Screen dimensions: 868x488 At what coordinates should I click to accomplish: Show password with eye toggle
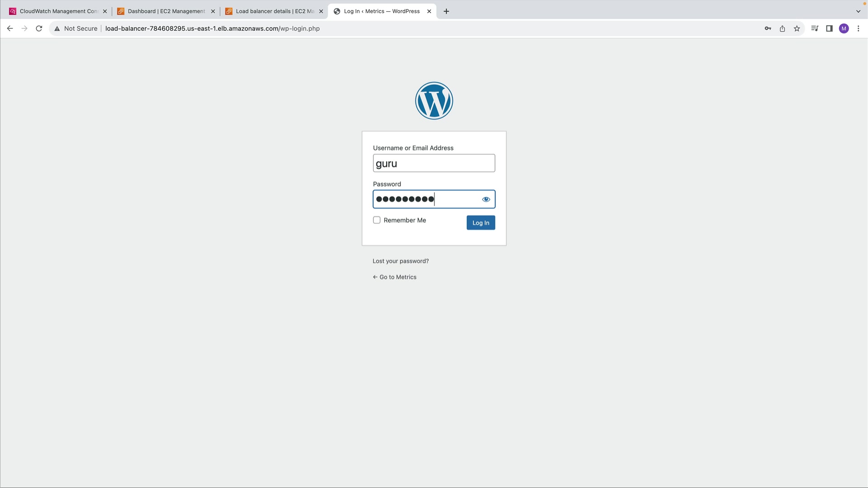(x=486, y=199)
